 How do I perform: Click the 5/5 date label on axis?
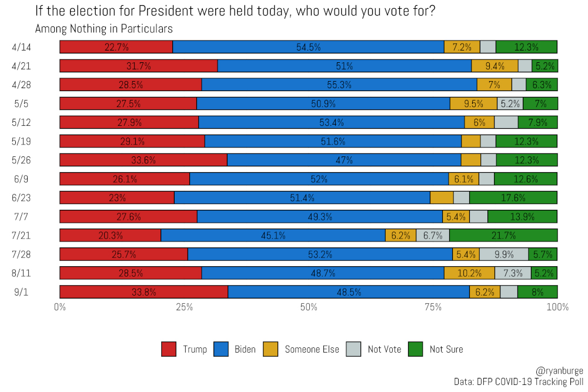[21, 104]
